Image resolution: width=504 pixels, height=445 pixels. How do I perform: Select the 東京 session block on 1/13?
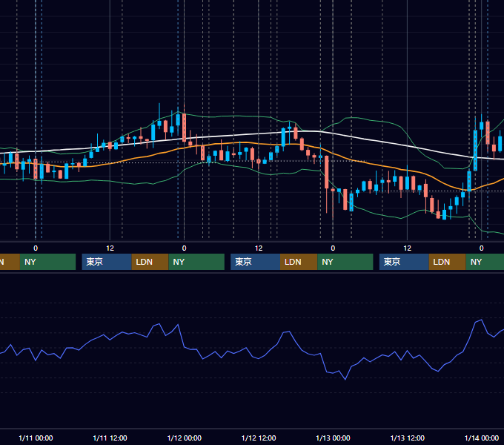(x=404, y=262)
